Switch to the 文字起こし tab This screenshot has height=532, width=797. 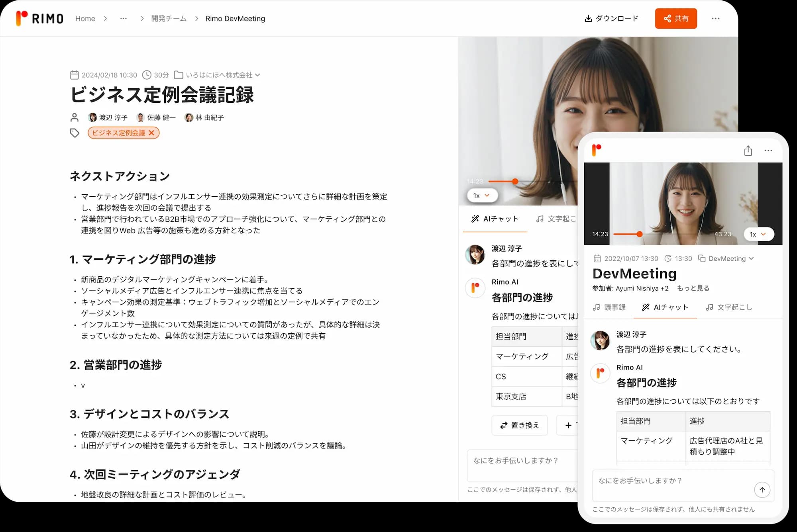tap(558, 219)
